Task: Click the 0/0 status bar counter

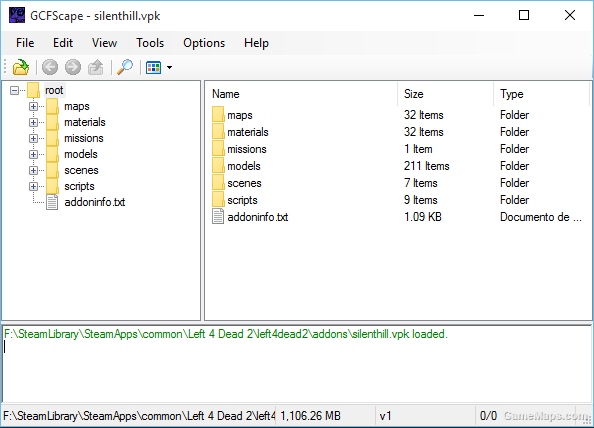Action: coord(488,416)
